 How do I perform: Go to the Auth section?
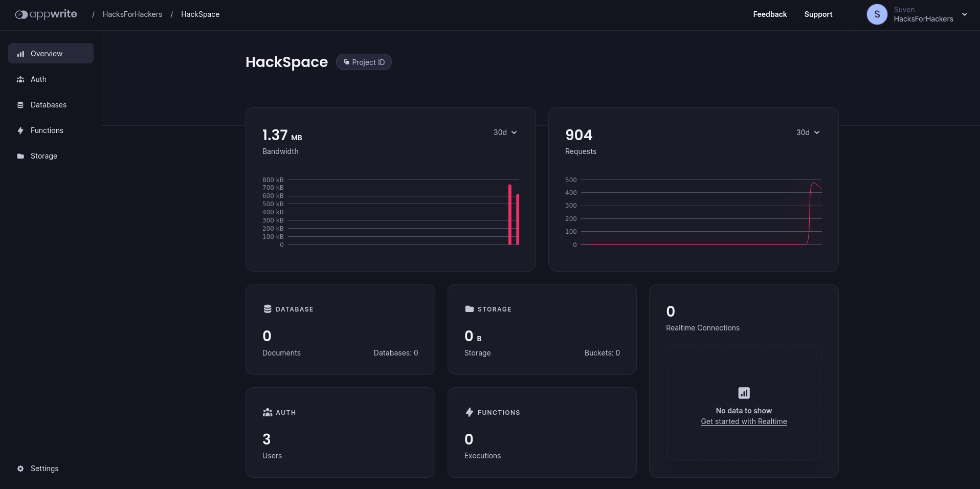point(51,79)
